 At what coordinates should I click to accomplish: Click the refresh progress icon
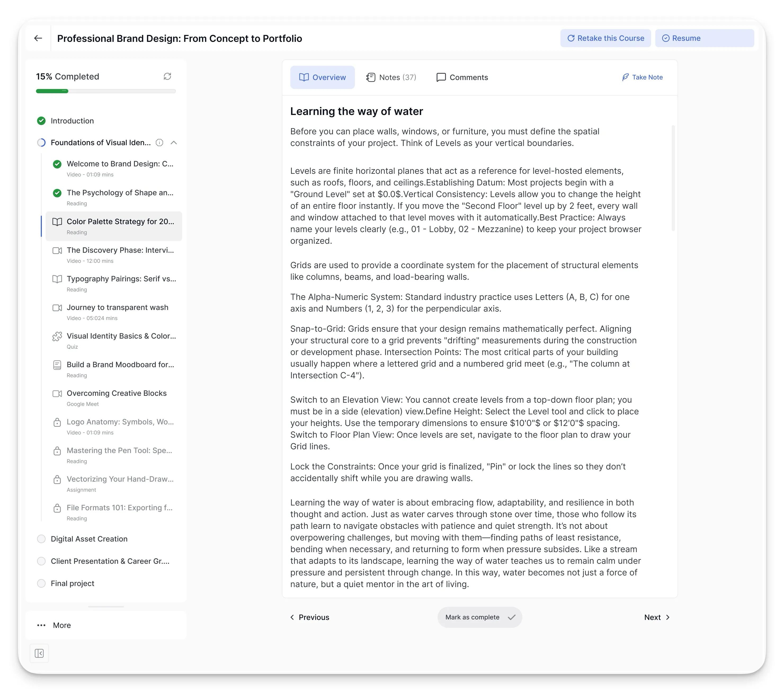point(167,76)
